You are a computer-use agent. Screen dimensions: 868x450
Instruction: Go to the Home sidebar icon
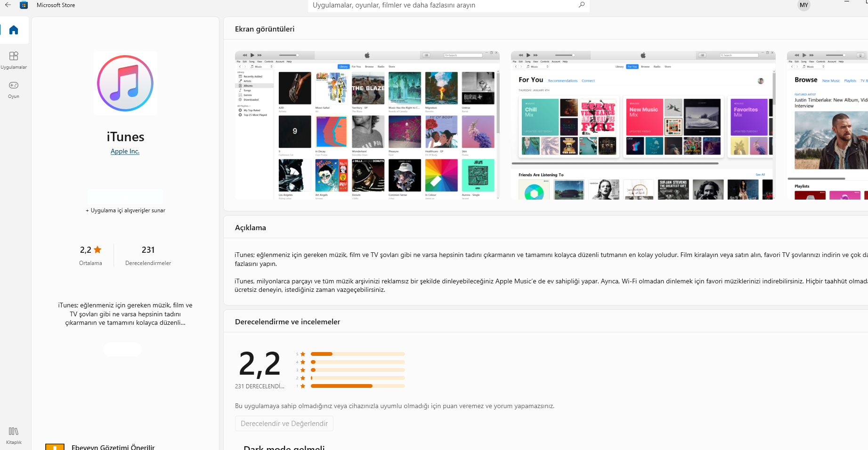click(x=14, y=30)
